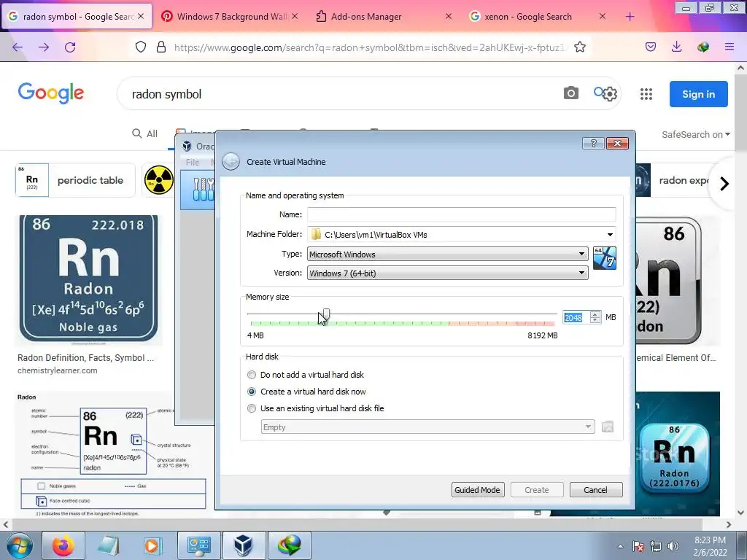Cancel the Create Virtual Machine dialog
Screen dimensions: 747x560
pos(595,490)
